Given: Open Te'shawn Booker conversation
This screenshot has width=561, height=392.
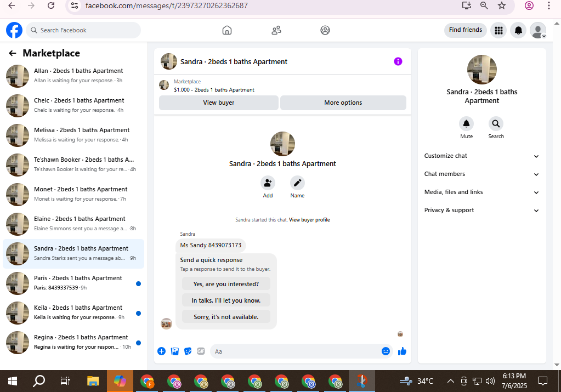Looking at the screenshot, I should (x=73, y=165).
